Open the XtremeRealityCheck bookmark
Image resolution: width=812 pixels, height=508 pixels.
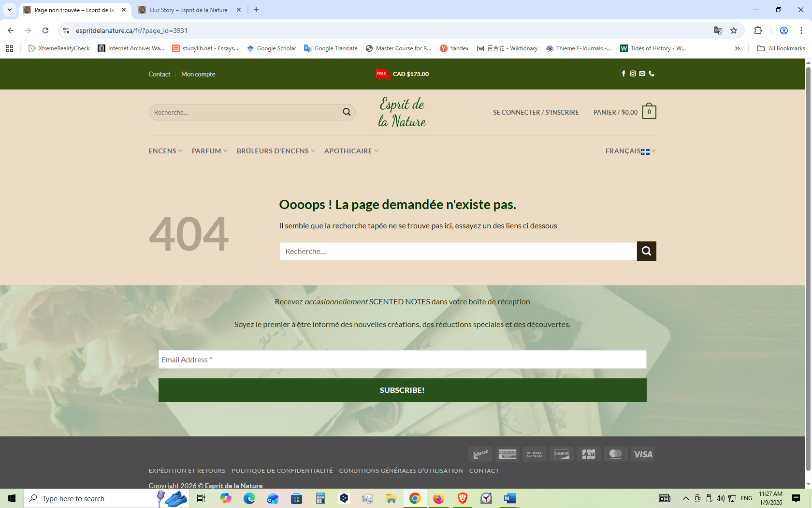tap(59, 48)
